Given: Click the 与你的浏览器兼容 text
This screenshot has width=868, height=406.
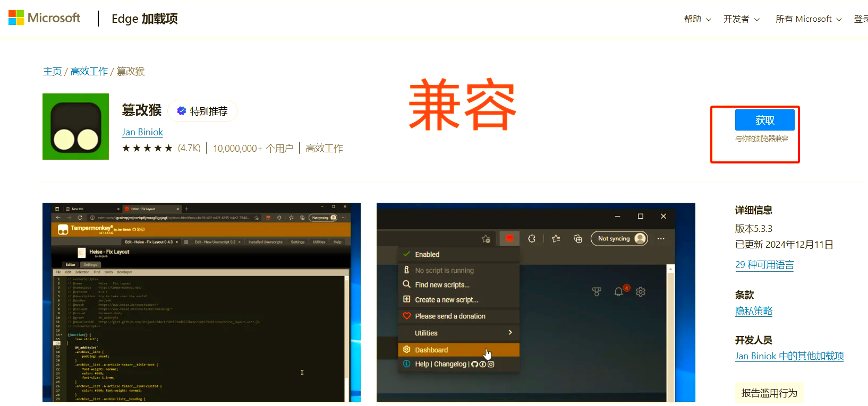Looking at the screenshot, I should (762, 139).
